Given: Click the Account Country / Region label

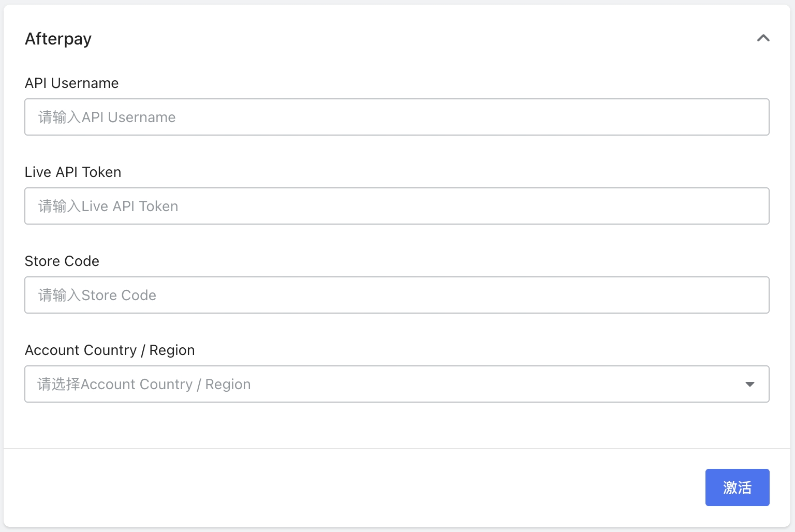Looking at the screenshot, I should click(x=110, y=350).
